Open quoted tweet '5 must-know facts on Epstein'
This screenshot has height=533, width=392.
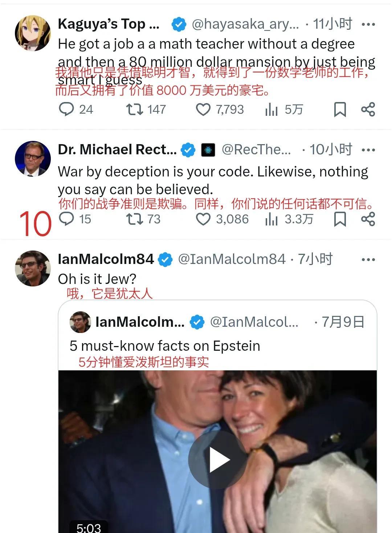[165, 346]
